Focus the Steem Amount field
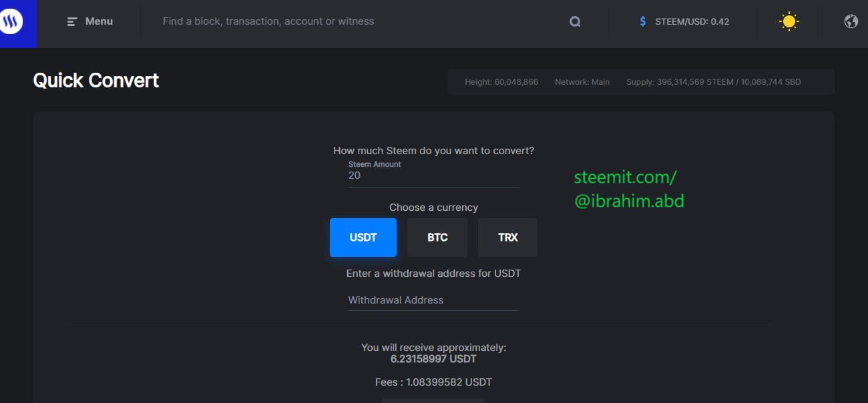868x403 pixels. point(433,175)
